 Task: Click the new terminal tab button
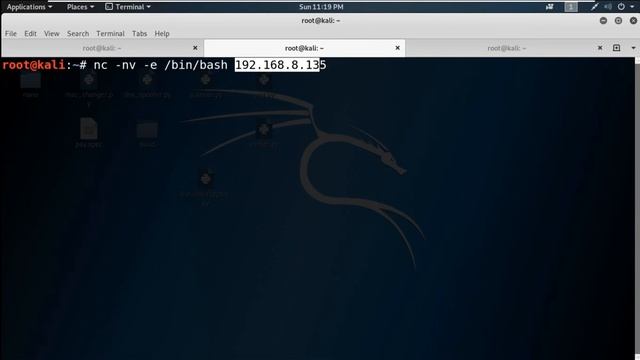(x=616, y=48)
